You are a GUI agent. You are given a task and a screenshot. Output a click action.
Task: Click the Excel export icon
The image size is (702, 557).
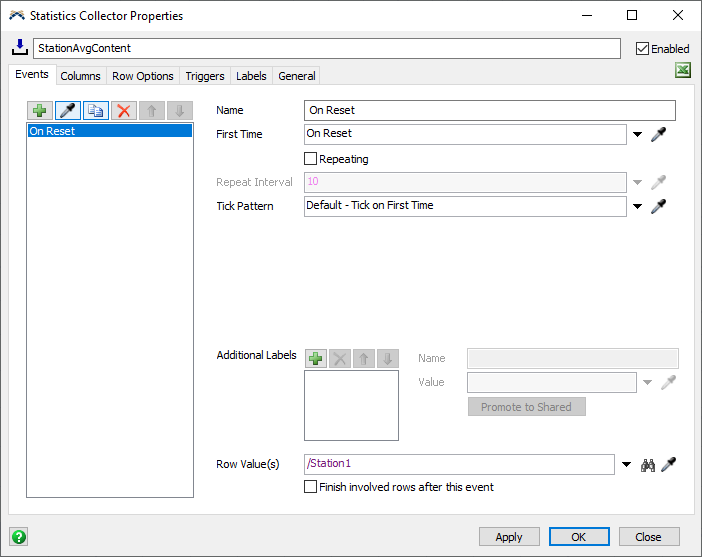683,70
